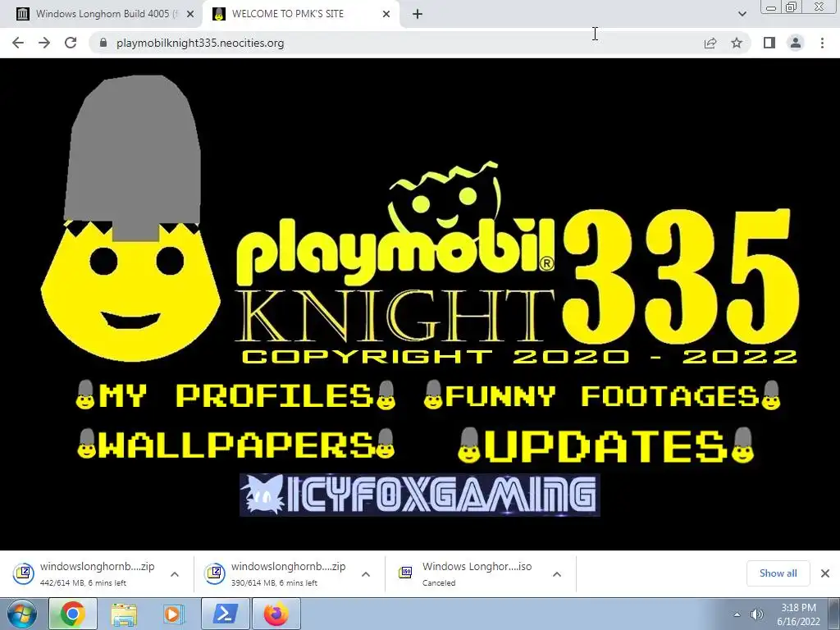Open File Explorer from the taskbar

(x=124, y=614)
